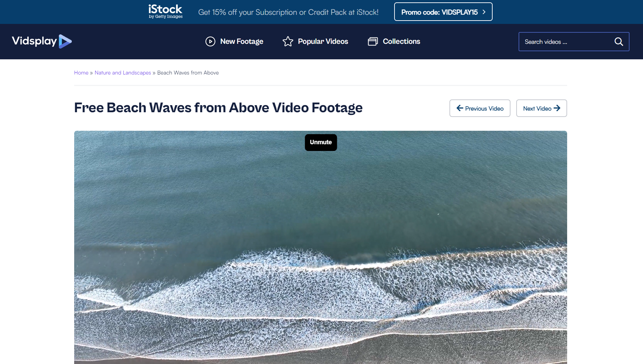Go to the Previous Video button
This screenshot has width=643, height=364.
[x=480, y=108]
